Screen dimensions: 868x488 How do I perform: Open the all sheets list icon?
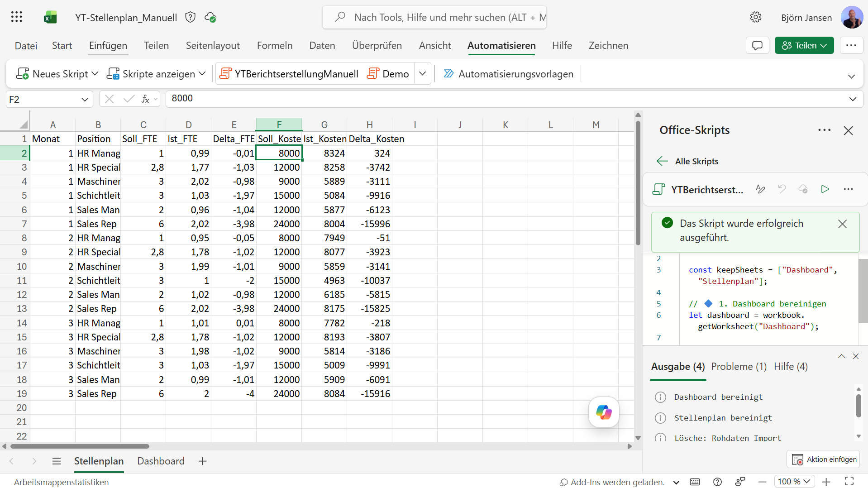(x=57, y=461)
